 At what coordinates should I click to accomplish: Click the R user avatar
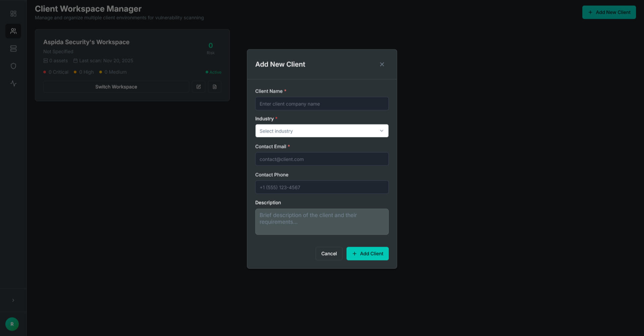[12, 324]
